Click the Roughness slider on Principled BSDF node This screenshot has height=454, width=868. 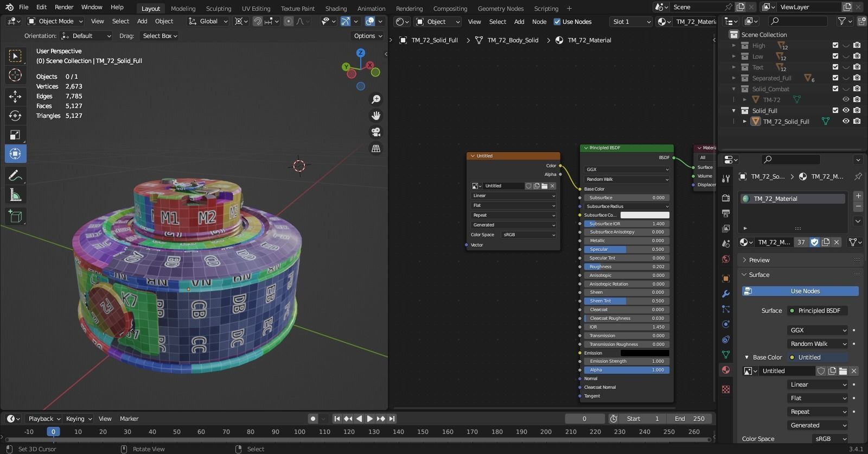point(627,267)
